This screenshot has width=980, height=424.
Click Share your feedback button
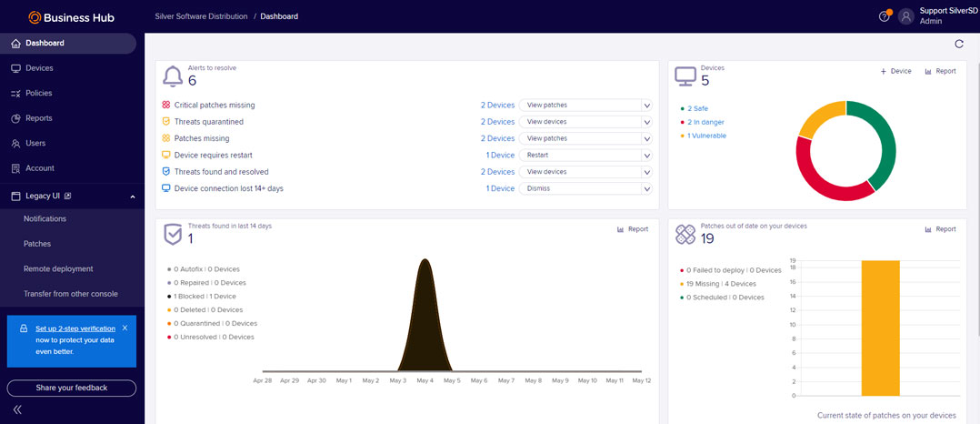72,388
